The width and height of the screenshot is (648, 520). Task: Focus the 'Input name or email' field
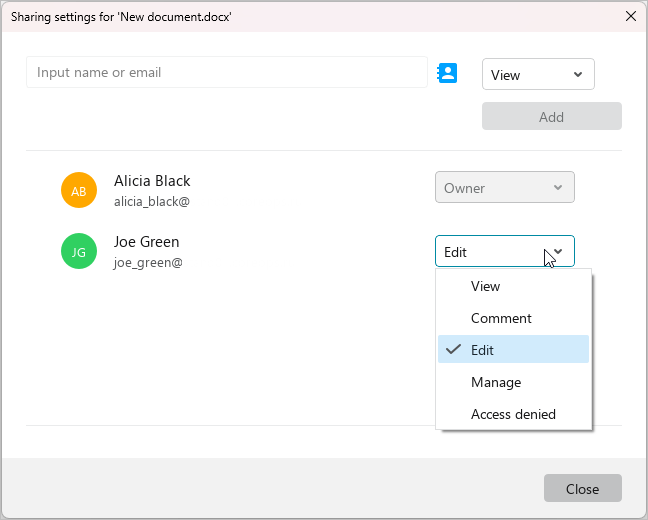pyautogui.click(x=227, y=72)
